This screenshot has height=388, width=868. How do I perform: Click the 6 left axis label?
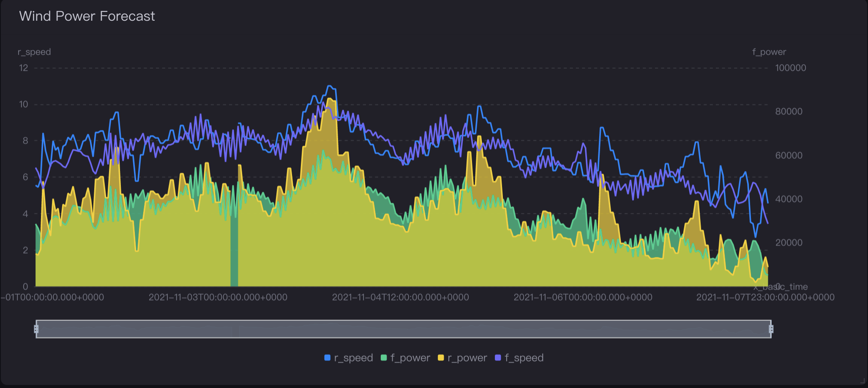pyautogui.click(x=25, y=177)
